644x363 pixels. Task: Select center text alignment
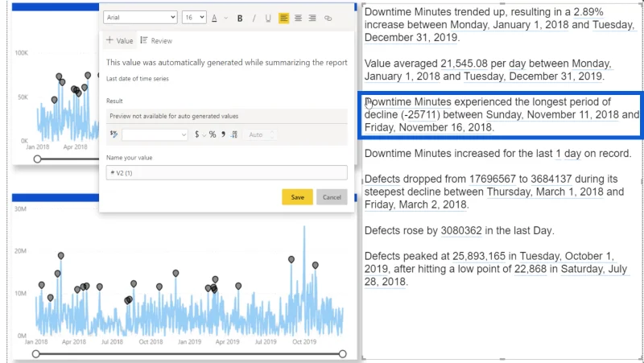[298, 18]
